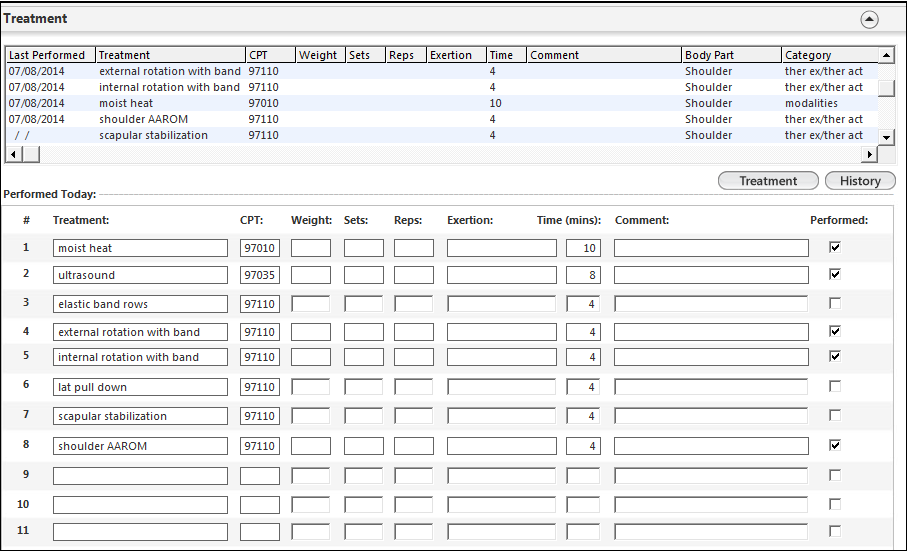Click the Time field showing 8
907x551 pixels.
(583, 275)
